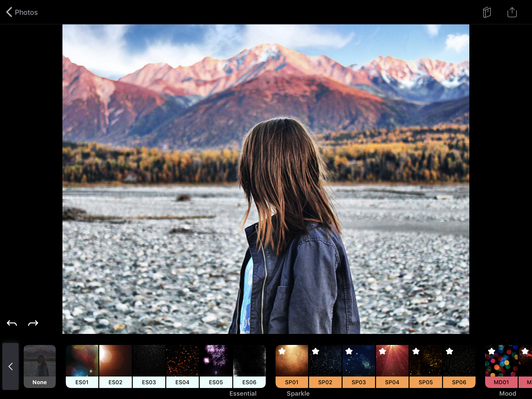Tap the undo arrow icon

[12, 323]
